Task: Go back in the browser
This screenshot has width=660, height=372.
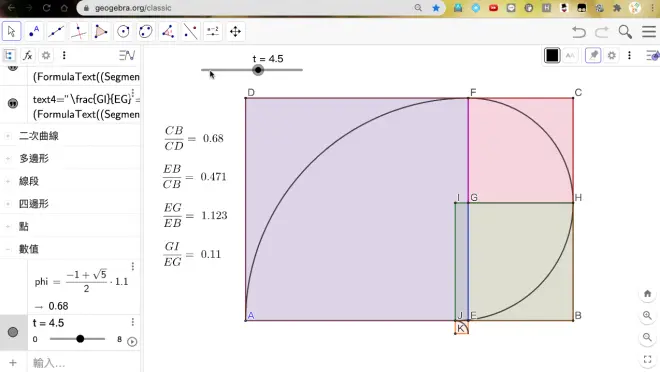Action: coord(11,8)
